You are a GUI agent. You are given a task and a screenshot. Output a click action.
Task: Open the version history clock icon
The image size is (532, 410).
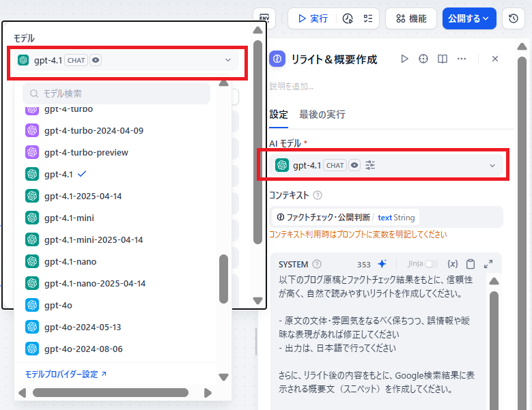click(513, 18)
